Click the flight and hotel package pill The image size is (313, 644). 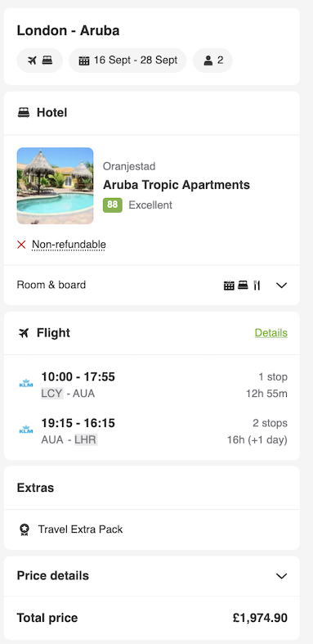(x=40, y=61)
